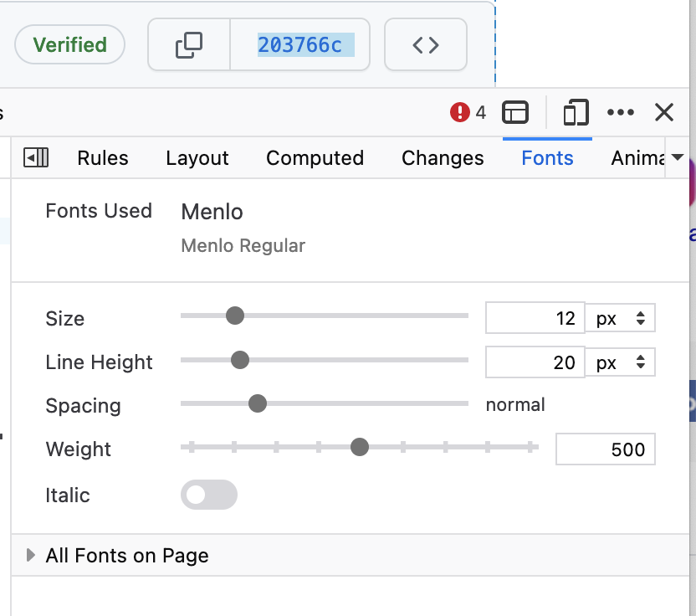Viewport: 696px width, 616px height.
Task: Click the Line Height slider handle
Action: (x=240, y=360)
